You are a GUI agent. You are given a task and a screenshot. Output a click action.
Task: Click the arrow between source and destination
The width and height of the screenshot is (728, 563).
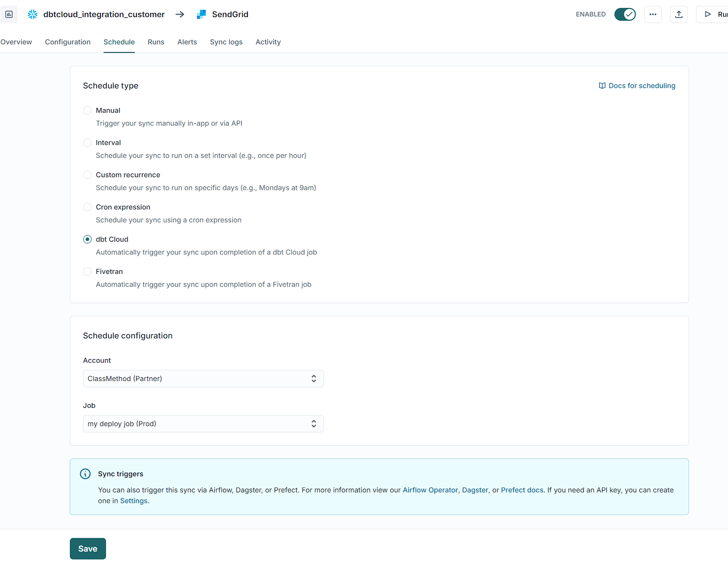click(180, 14)
